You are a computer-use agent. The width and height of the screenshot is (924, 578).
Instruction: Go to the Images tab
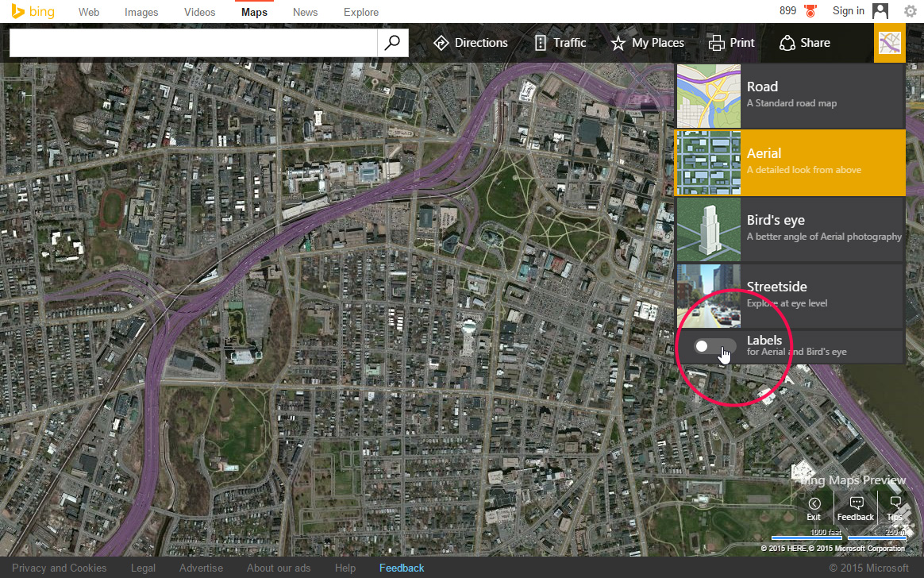point(141,13)
